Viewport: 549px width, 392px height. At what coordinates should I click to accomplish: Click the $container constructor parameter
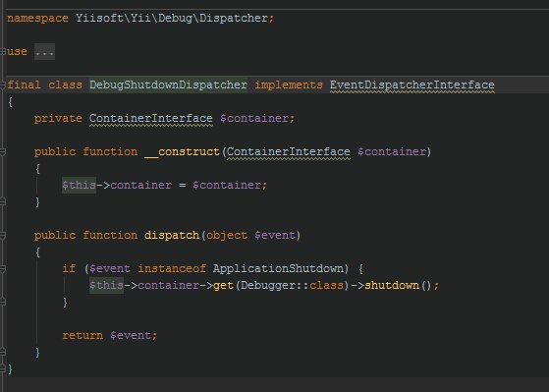point(392,151)
